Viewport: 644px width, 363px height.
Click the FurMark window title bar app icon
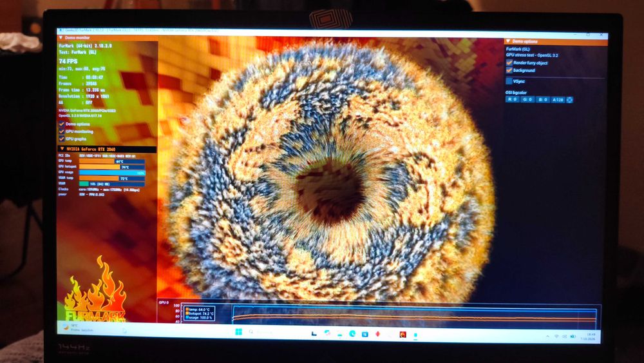tap(61, 30)
